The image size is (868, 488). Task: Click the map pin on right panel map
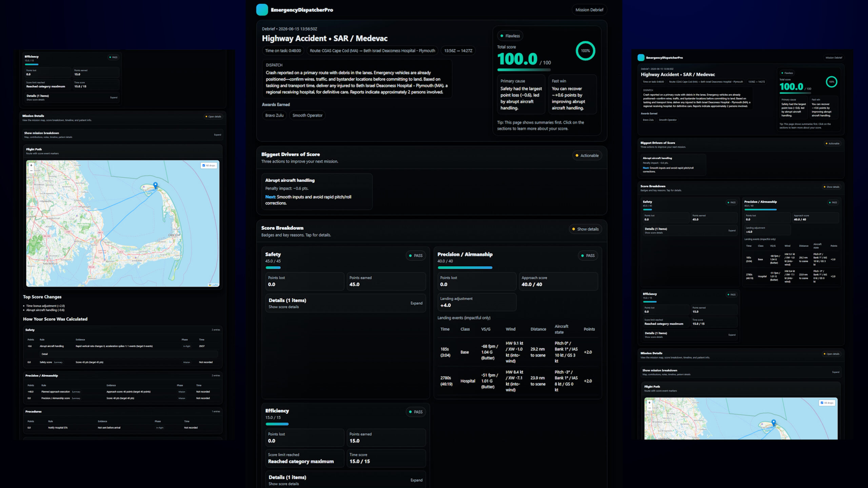point(773,423)
